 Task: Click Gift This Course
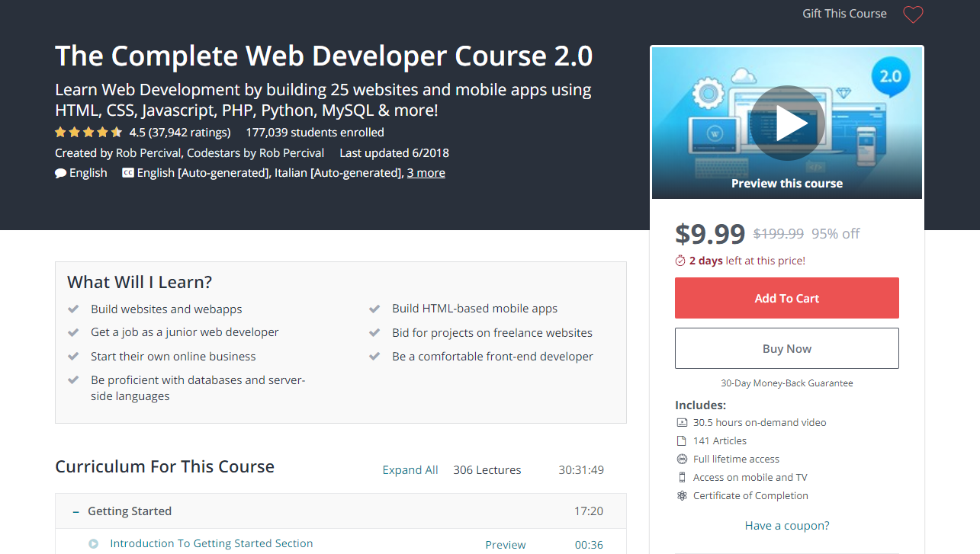click(x=843, y=14)
